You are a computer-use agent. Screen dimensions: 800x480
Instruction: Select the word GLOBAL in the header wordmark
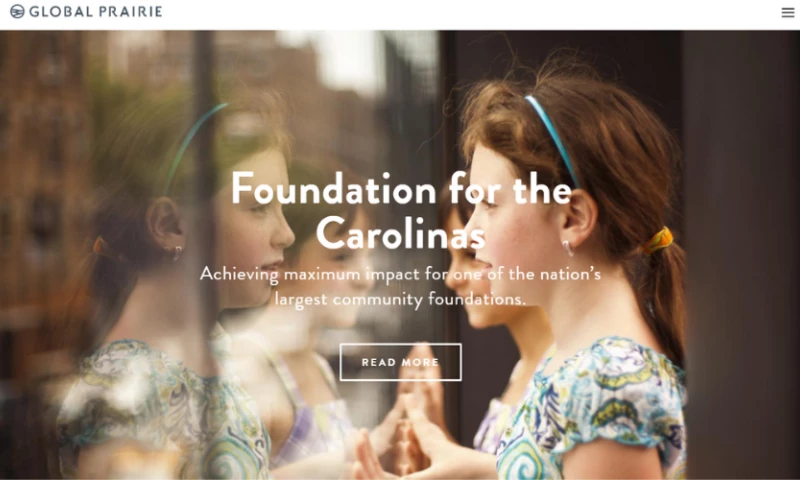point(61,11)
